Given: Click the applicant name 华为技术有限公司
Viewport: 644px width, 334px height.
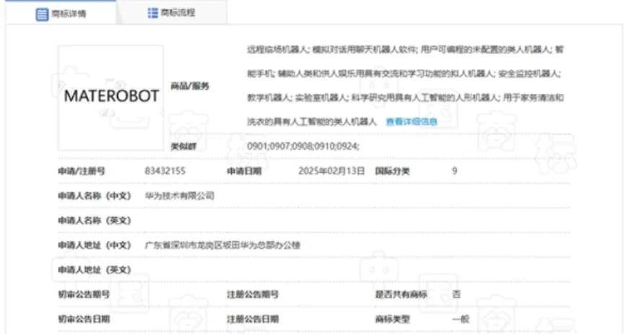Looking at the screenshot, I should click(x=180, y=196).
